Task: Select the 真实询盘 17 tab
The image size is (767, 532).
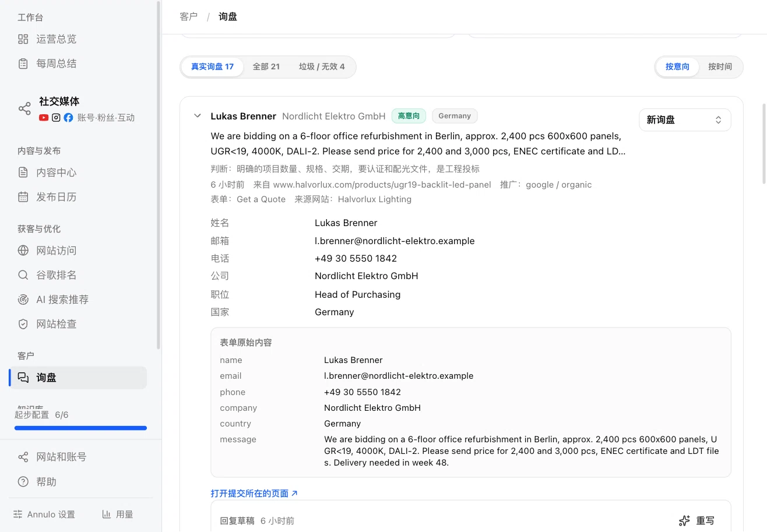Action: pos(212,66)
